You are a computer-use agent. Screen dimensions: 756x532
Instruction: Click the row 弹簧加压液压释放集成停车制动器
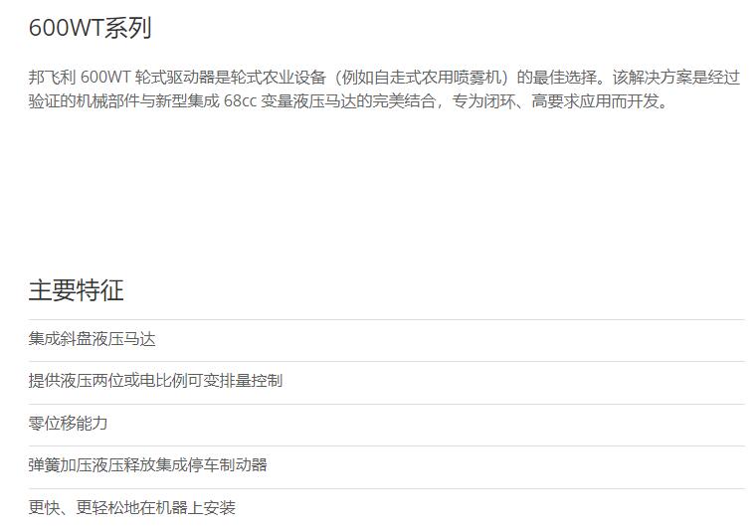(387, 467)
